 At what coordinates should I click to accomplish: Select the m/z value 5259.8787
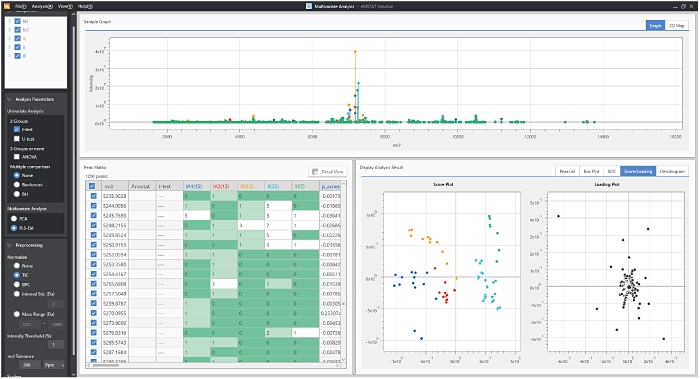(x=115, y=304)
